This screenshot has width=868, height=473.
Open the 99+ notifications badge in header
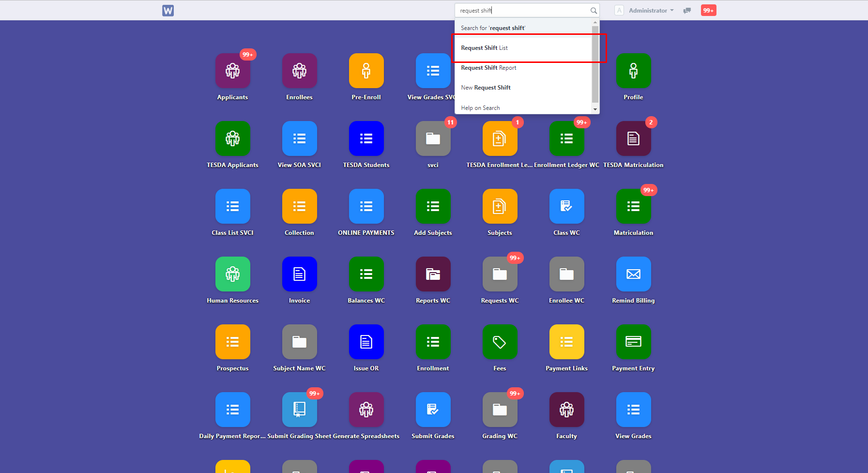point(708,11)
